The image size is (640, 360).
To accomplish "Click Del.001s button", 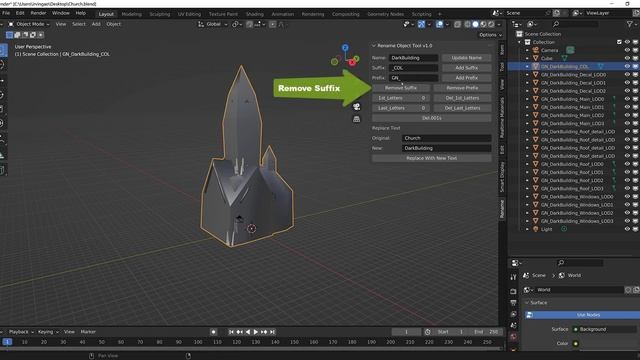I will tap(431, 118).
